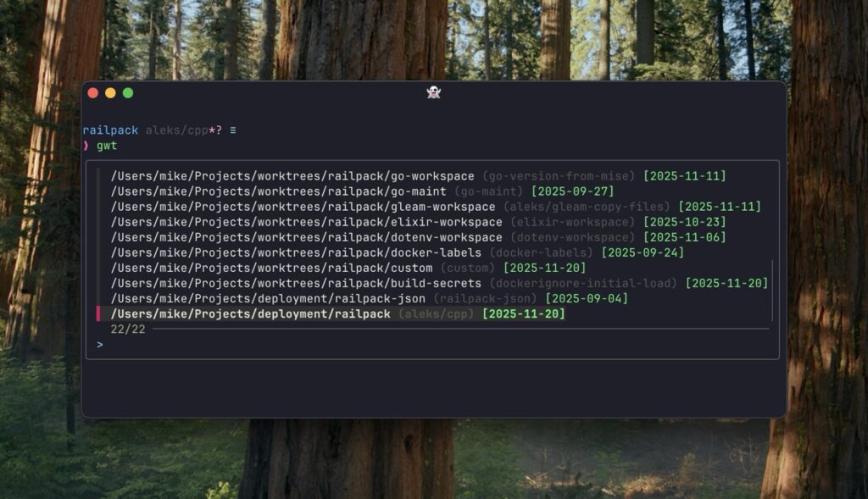Choose the worktrees/railpack/custom path
868x499 pixels.
tap(271, 268)
